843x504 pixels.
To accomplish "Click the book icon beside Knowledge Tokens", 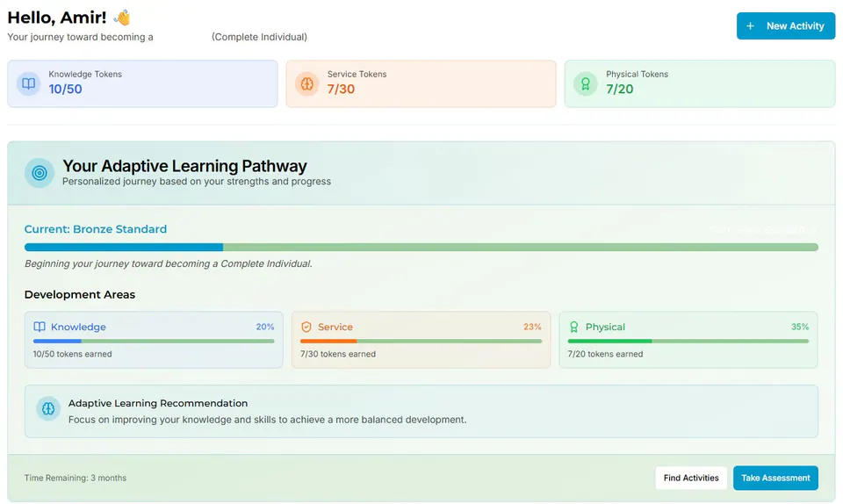I will (x=28, y=83).
